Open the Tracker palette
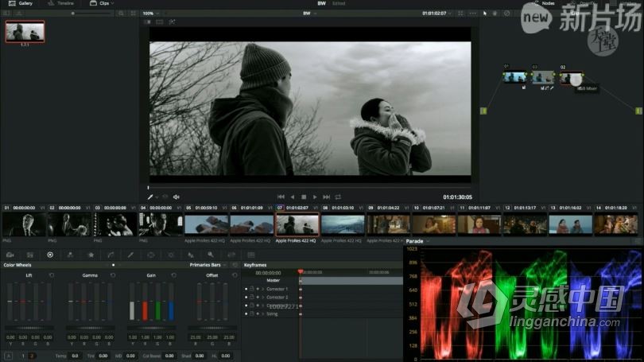Image resolution: width=644 pixels, height=362 pixels. point(171,255)
